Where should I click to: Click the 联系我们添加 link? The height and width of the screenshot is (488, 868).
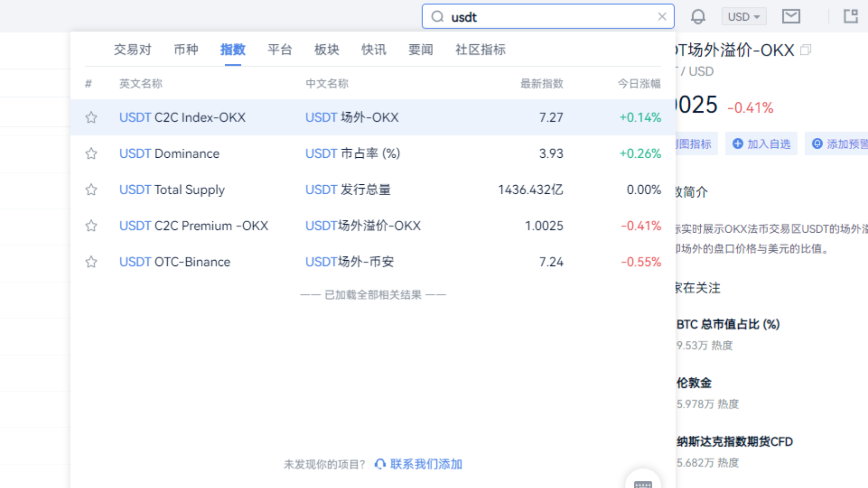click(426, 464)
